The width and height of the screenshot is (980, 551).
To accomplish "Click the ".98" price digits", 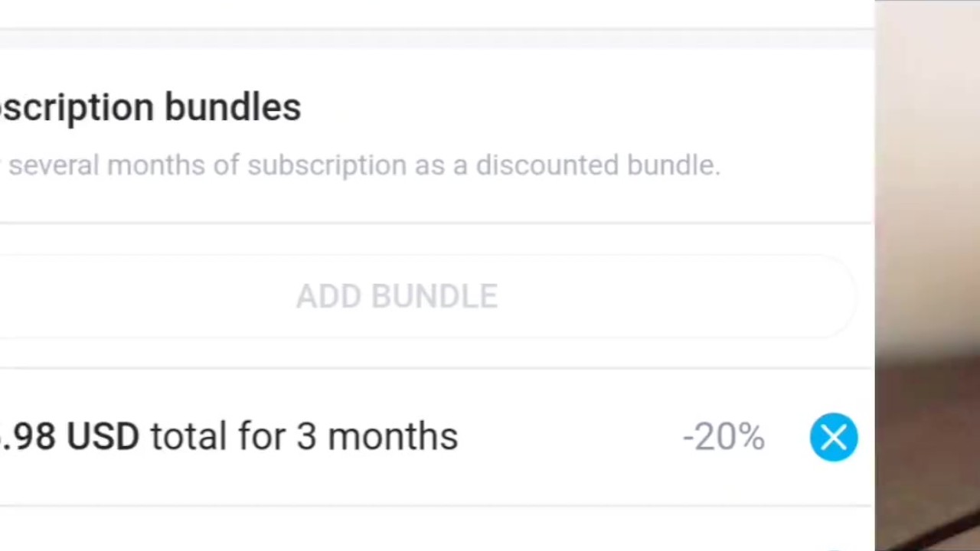I will (29, 436).
